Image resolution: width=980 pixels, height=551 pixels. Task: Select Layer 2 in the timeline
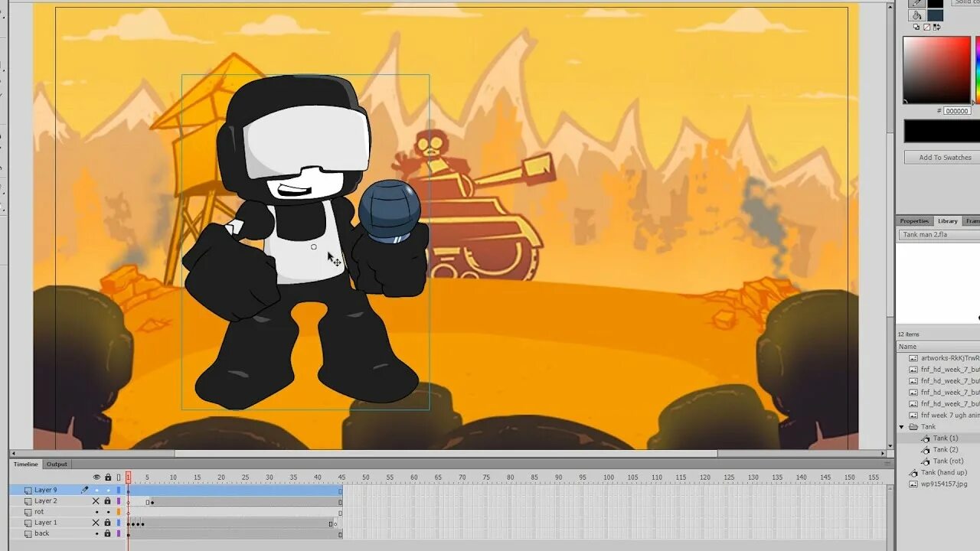[x=45, y=500]
